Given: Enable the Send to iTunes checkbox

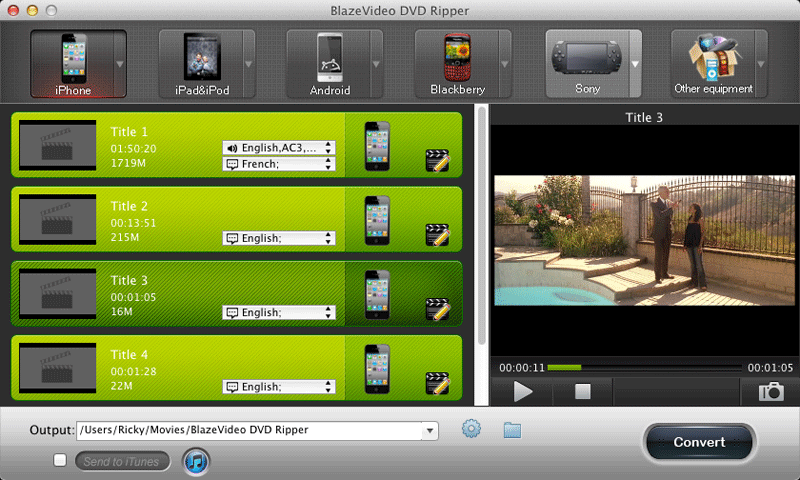Looking at the screenshot, I should click(60, 460).
